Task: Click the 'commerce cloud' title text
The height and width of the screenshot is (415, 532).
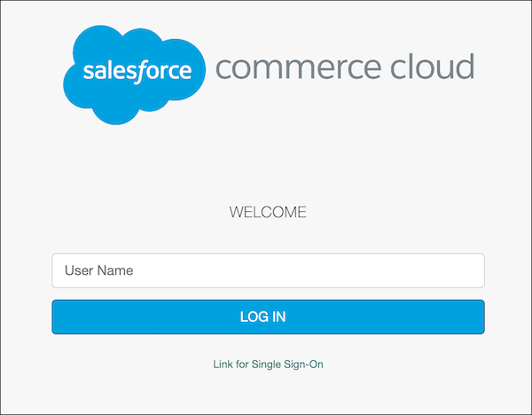Action: click(345, 67)
